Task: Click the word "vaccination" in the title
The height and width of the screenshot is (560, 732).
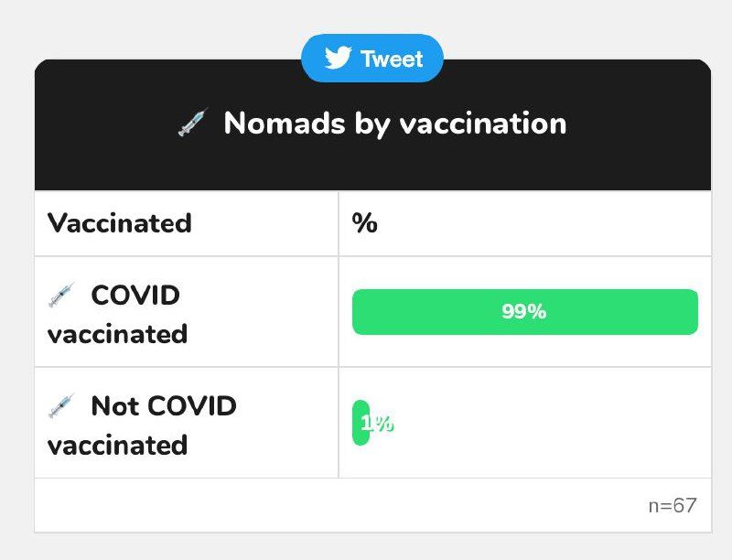Action: (488, 124)
